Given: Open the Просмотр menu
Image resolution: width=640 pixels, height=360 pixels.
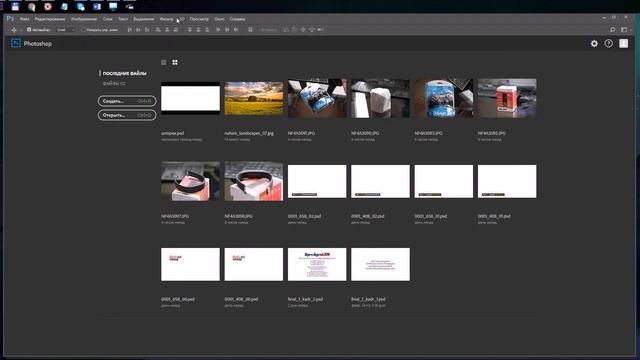Looking at the screenshot, I should point(199,19).
